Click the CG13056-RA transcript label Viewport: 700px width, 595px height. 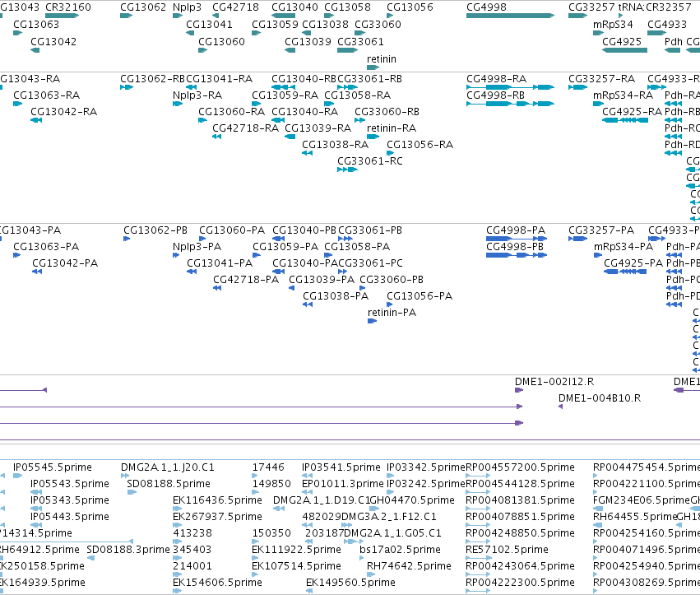pyautogui.click(x=420, y=145)
